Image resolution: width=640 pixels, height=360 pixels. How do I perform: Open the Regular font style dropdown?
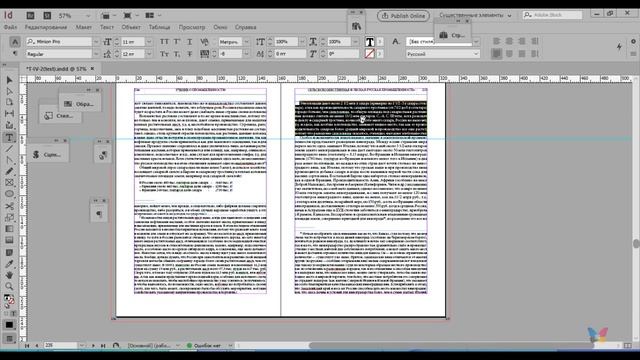[96, 54]
